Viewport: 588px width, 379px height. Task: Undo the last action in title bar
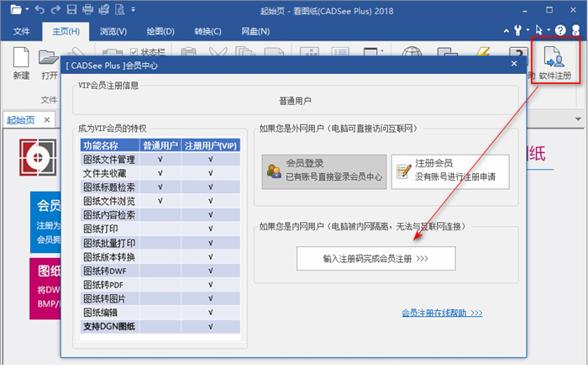pyautogui.click(x=39, y=9)
